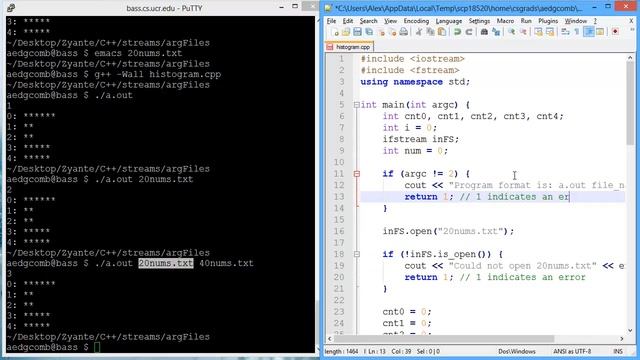Click the editor vertical scrollbar up arrow
The width and height of the screenshot is (640, 360).
click(x=630, y=58)
